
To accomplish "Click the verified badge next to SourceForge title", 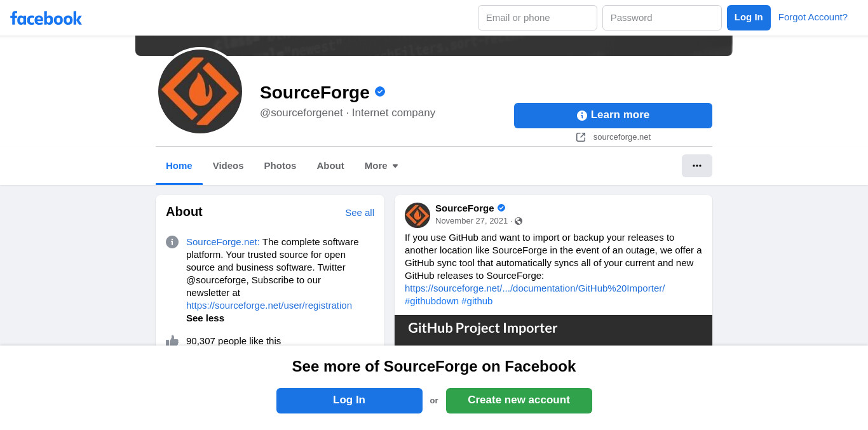I will coord(380,91).
